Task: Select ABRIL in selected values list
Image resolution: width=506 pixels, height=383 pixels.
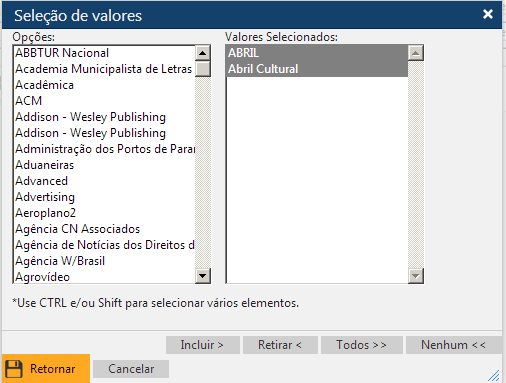Action: tap(317, 53)
